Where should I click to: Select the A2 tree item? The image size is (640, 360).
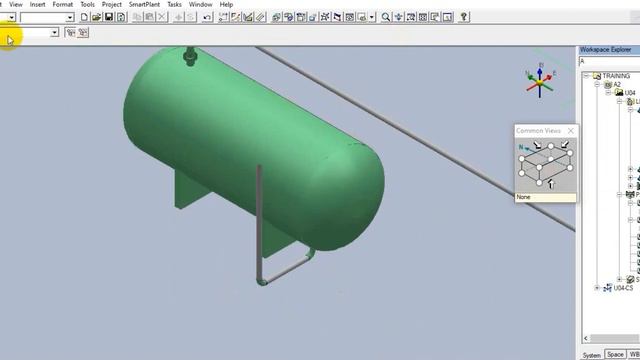tap(617, 84)
